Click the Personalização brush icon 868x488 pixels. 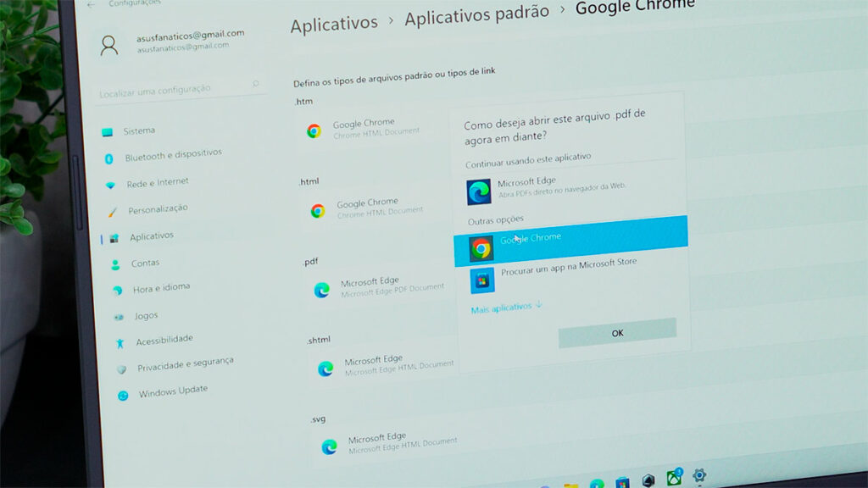[113, 212]
